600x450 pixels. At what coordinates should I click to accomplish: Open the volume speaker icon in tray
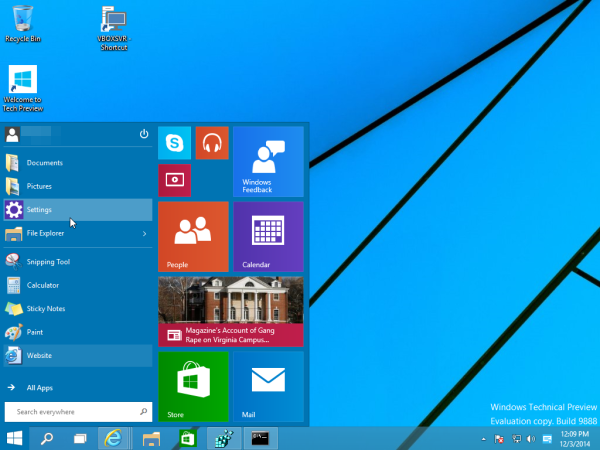click(529, 439)
